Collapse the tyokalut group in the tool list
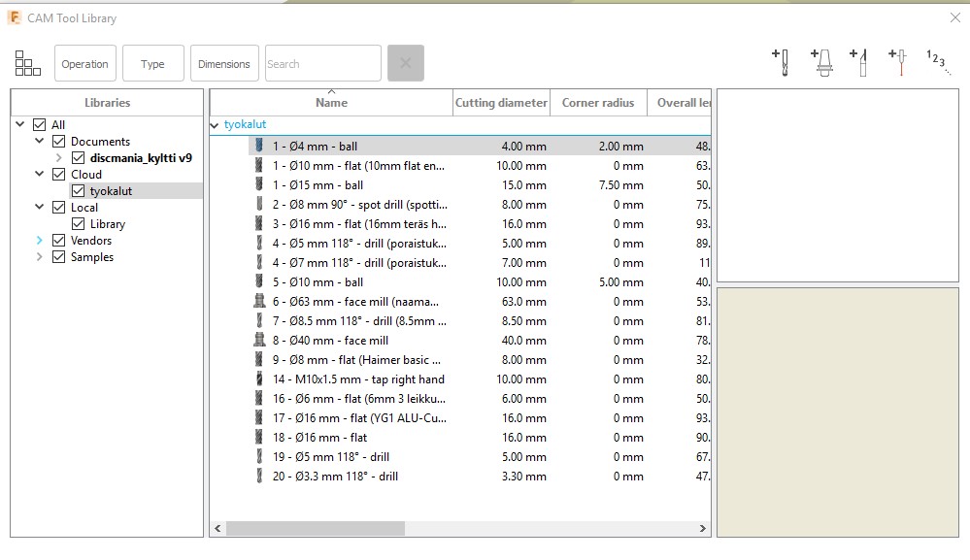This screenshot has width=970, height=560. point(215,124)
